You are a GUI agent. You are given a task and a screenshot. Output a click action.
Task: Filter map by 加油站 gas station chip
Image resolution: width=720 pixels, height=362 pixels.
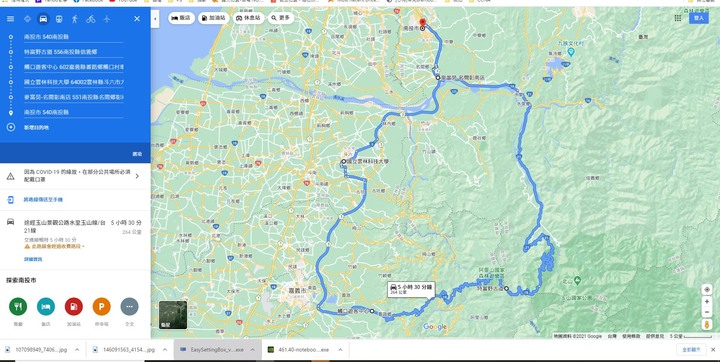point(214,18)
